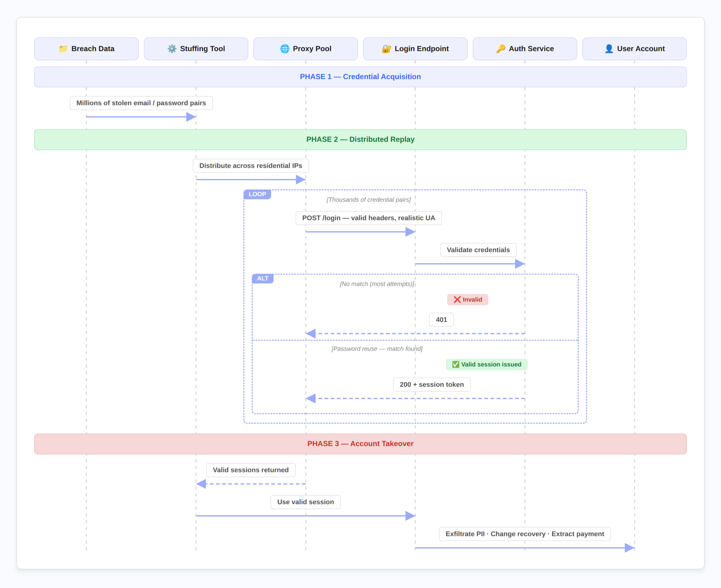Click the Use valid session label
This screenshot has height=588, width=721.
coord(305,502)
